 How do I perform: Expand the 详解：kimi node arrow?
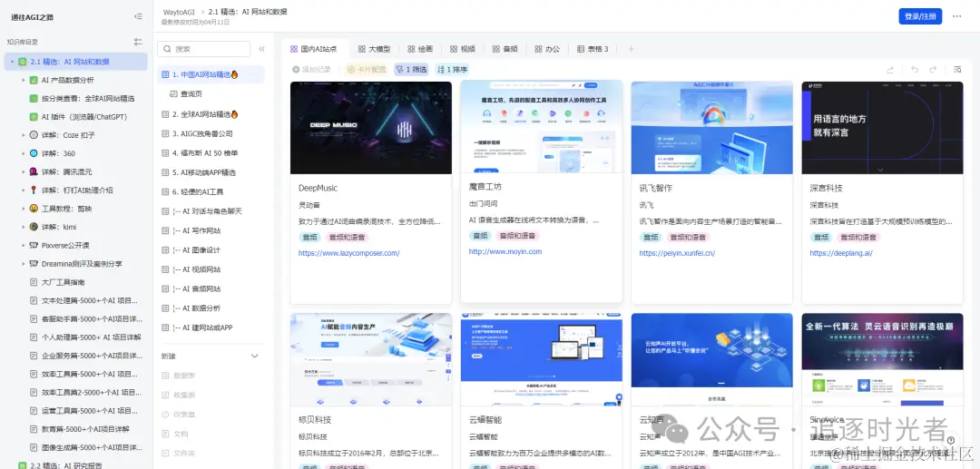click(23, 227)
